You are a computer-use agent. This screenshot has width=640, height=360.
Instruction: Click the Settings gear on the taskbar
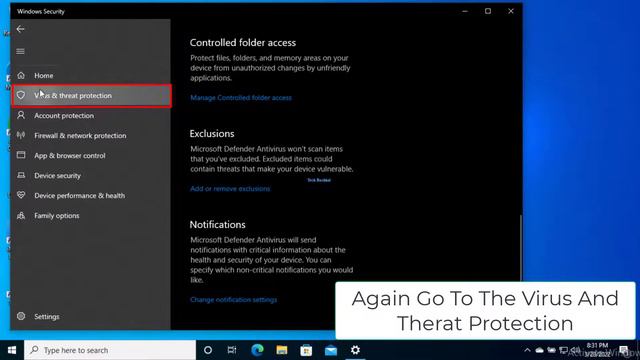tap(356, 350)
